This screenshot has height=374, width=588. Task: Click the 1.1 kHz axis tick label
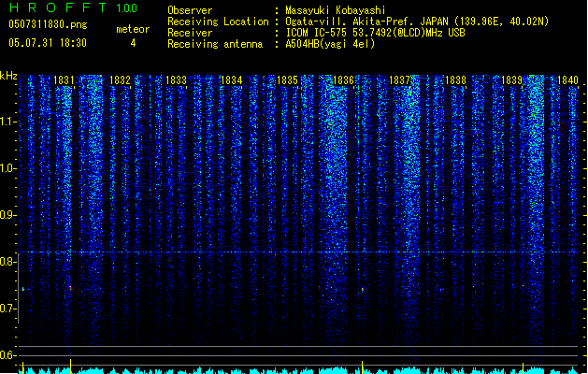7,122
